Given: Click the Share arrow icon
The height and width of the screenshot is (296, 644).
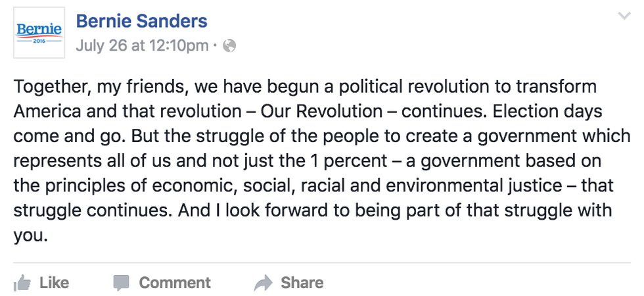Looking at the screenshot, I should 263,284.
